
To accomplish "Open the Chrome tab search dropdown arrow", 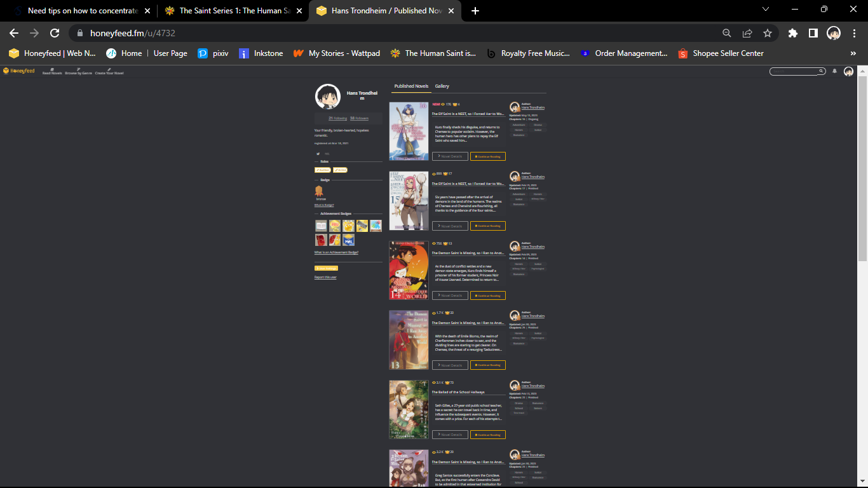I will (x=765, y=10).
